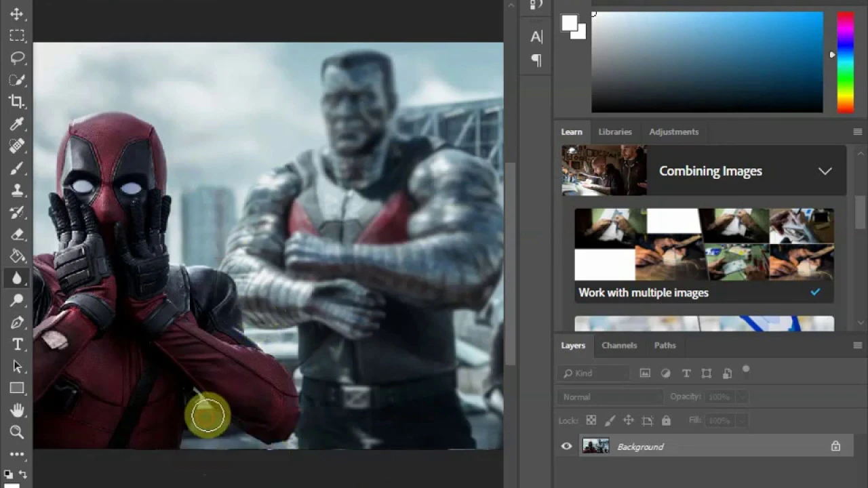Toggle filter for smart objects
868x488 pixels.
pyautogui.click(x=727, y=373)
